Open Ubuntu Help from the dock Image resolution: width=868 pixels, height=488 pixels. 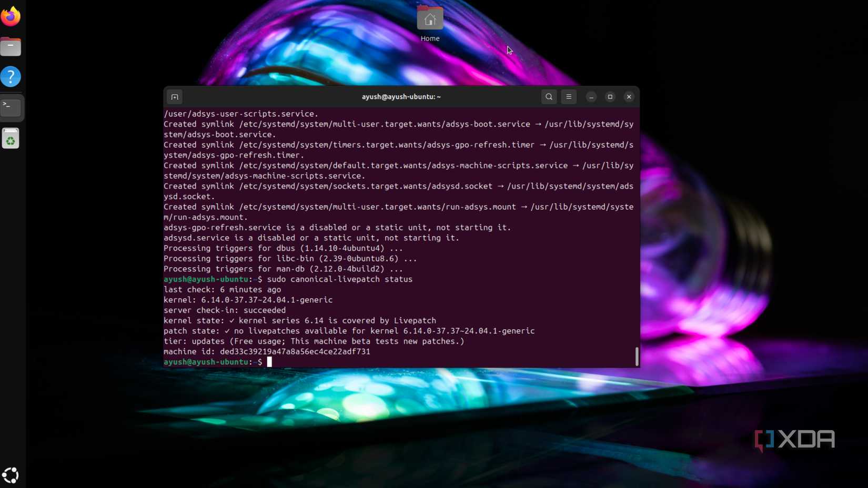(11, 77)
